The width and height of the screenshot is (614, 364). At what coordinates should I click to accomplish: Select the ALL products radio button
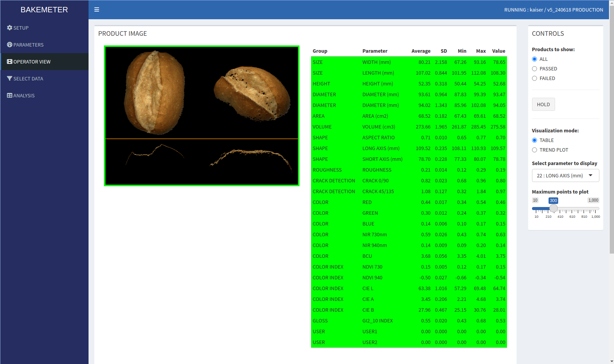534,59
